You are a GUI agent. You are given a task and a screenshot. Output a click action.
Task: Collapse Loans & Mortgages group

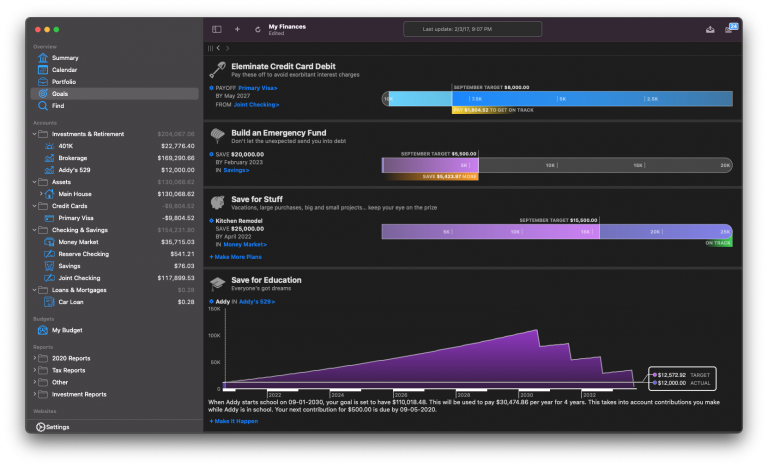(x=35, y=290)
